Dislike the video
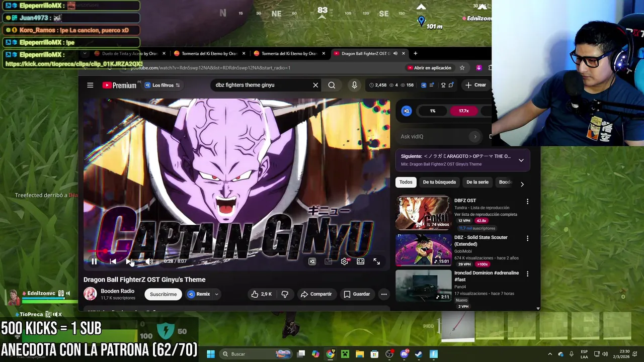This screenshot has width=644, height=362. (285, 294)
